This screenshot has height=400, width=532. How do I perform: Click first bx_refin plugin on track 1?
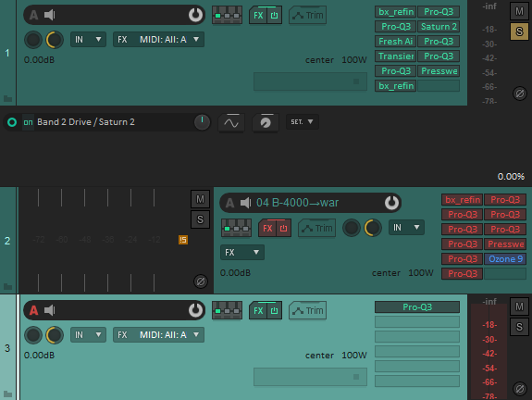[x=396, y=12]
